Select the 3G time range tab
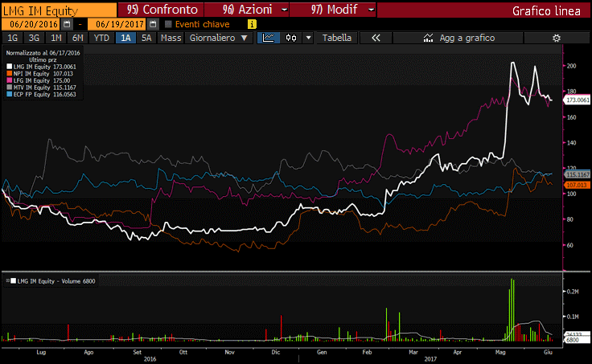The image size is (592, 364). [34, 38]
